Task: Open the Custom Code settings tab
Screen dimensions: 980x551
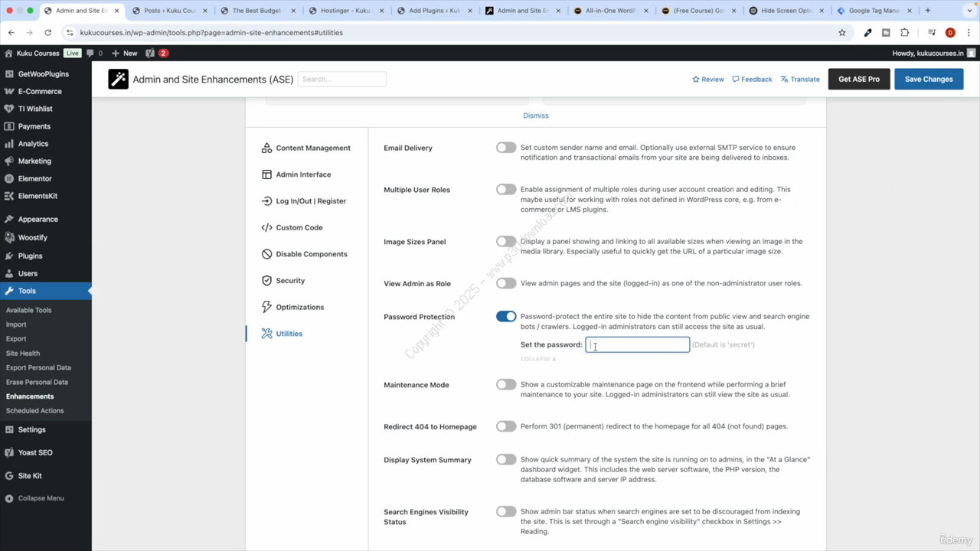Action: click(x=299, y=227)
